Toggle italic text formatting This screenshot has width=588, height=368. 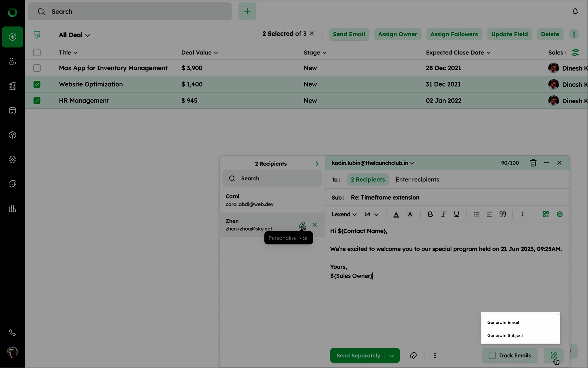443,214
